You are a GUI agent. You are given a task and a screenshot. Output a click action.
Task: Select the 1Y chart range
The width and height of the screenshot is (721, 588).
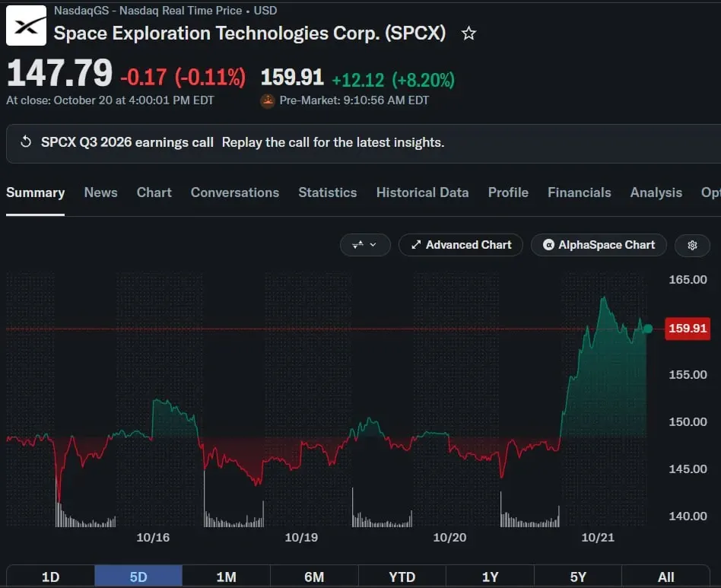pos(490,577)
